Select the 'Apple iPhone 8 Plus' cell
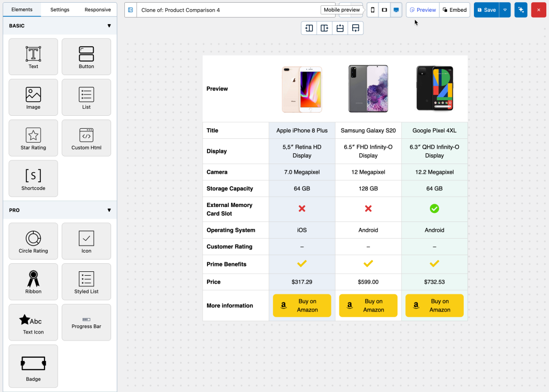The height and width of the screenshot is (392, 549). tap(302, 131)
